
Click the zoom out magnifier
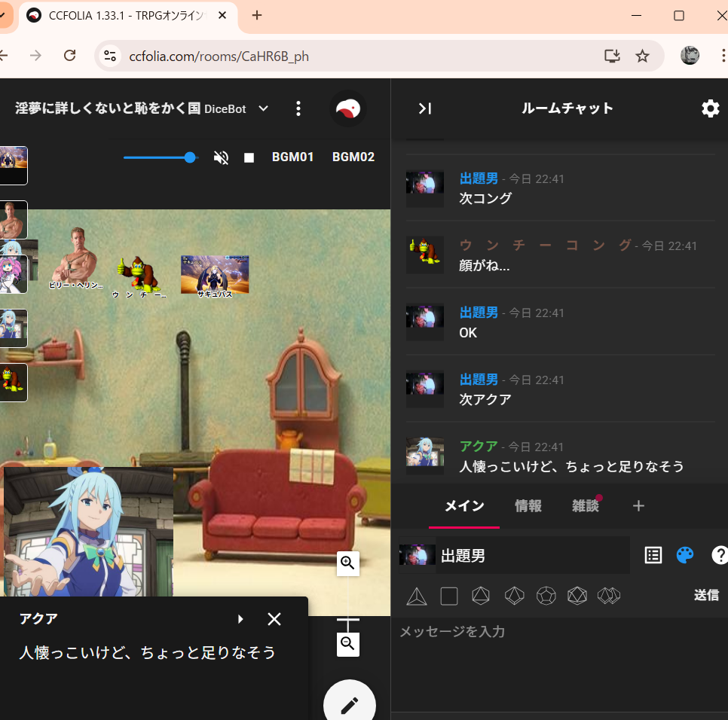pos(347,643)
